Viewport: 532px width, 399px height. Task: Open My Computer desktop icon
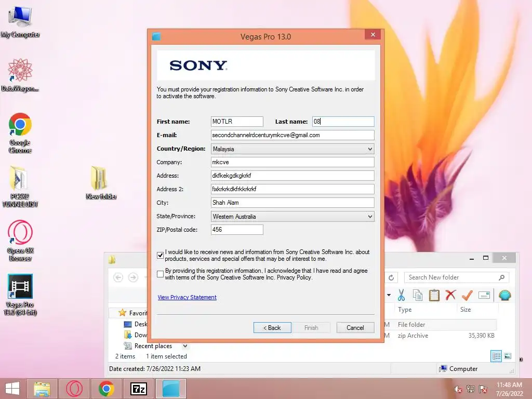[x=20, y=21]
